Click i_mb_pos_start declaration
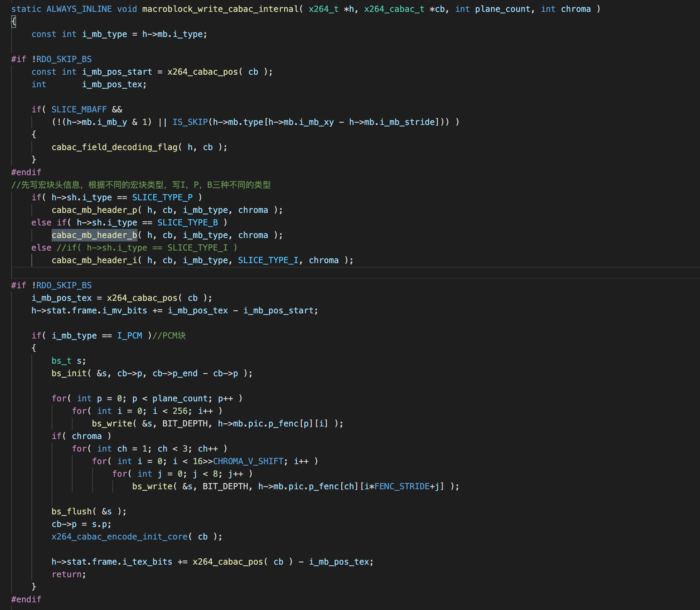Image resolution: width=700 pixels, height=610 pixels. (117, 72)
